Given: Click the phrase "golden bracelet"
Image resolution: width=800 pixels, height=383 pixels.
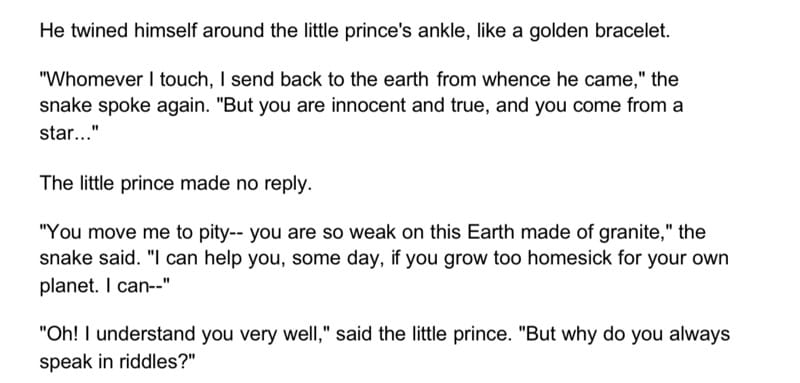Looking at the screenshot, I should (598, 33).
